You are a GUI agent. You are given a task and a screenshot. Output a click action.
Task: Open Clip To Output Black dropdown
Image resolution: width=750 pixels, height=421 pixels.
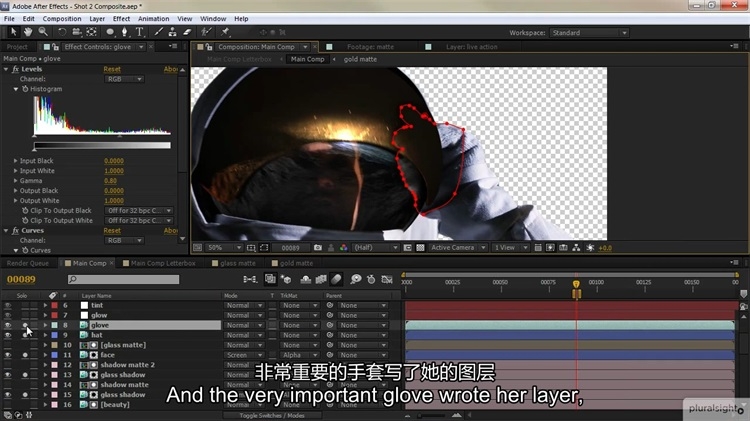139,210
